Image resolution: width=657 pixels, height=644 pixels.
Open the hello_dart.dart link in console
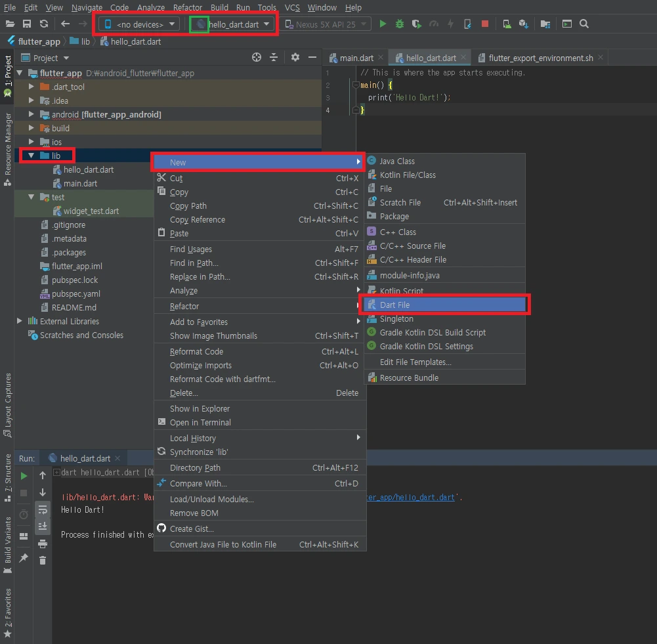(x=411, y=498)
